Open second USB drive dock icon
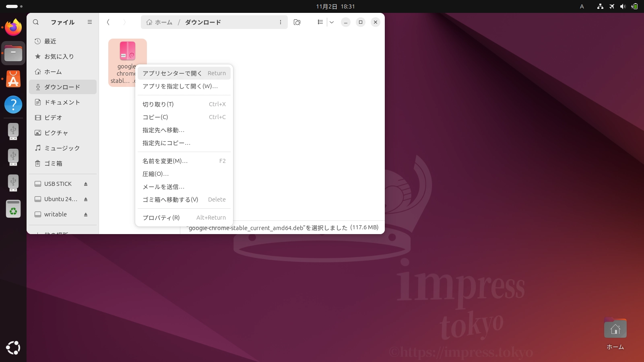 tap(13, 157)
